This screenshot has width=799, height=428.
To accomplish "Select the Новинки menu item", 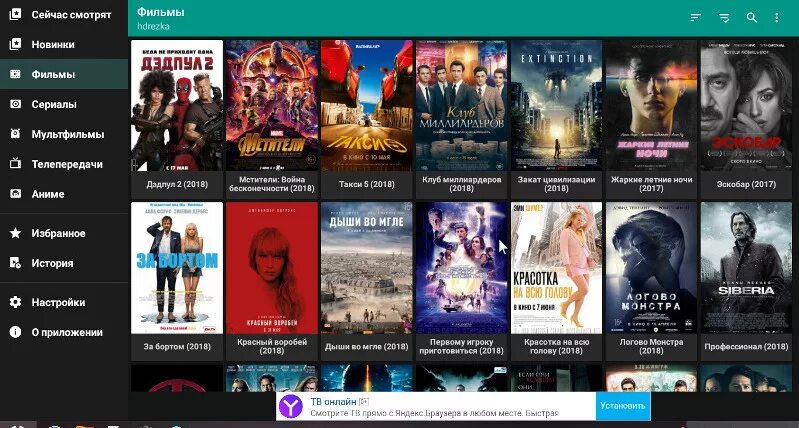I will click(64, 44).
